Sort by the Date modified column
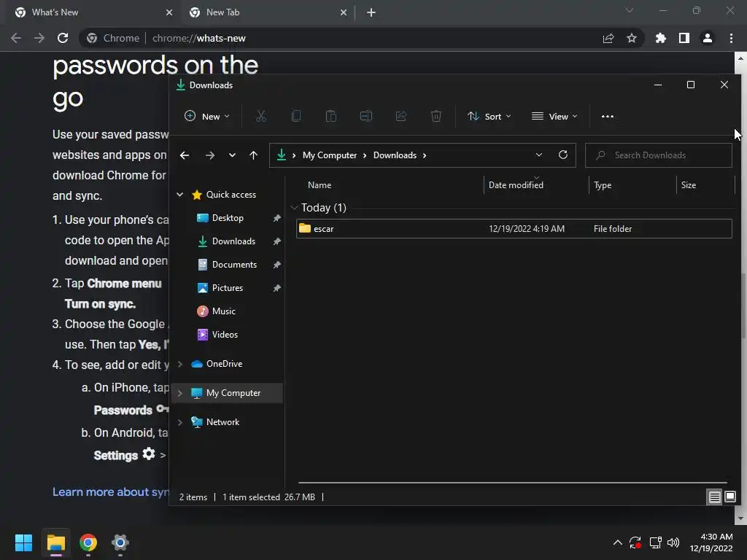Viewport: 747px width, 560px height. pyautogui.click(x=516, y=185)
